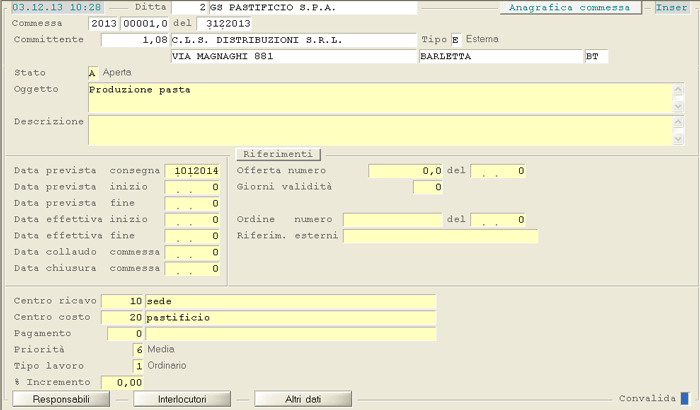Click the Altri dati button
The width and height of the screenshot is (700, 410).
303,399
